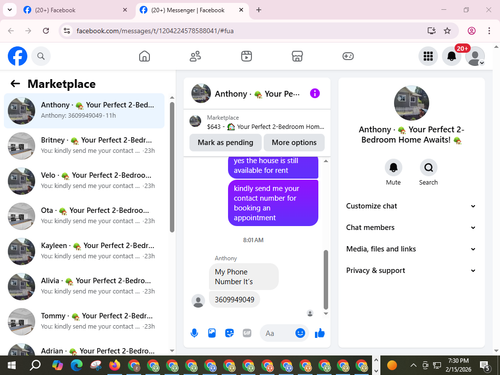The image size is (500, 375).
Task: Open Kayleen conversation in list
Action: click(x=84, y=251)
